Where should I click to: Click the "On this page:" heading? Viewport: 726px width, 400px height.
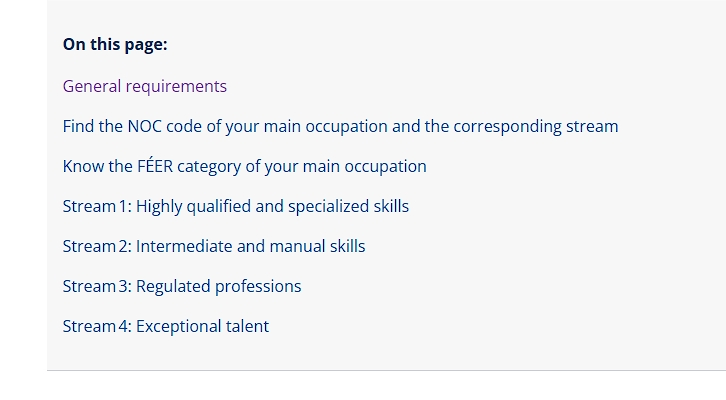(115, 44)
